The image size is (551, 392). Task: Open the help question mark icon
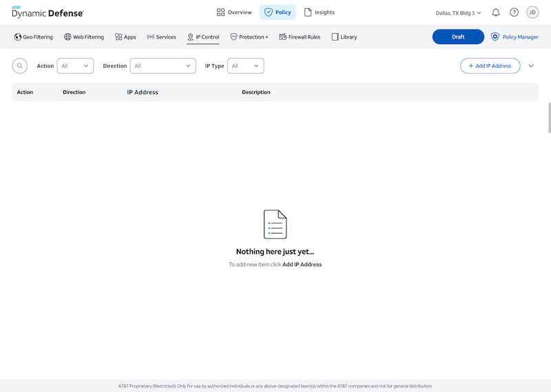pos(514,12)
